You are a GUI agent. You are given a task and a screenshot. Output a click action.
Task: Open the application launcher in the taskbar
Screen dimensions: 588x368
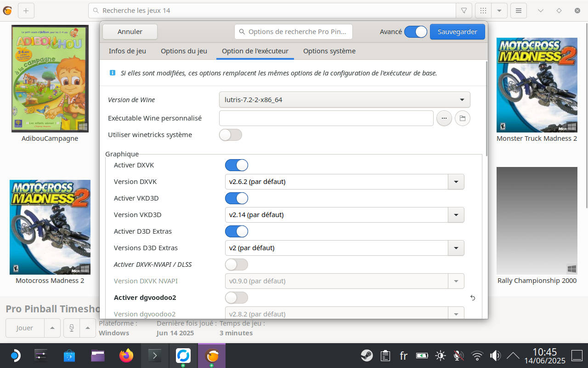tap(15, 356)
